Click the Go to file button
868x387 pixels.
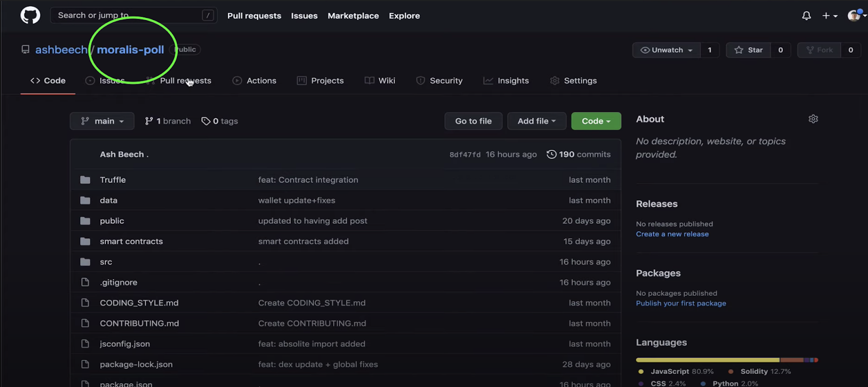coord(474,121)
